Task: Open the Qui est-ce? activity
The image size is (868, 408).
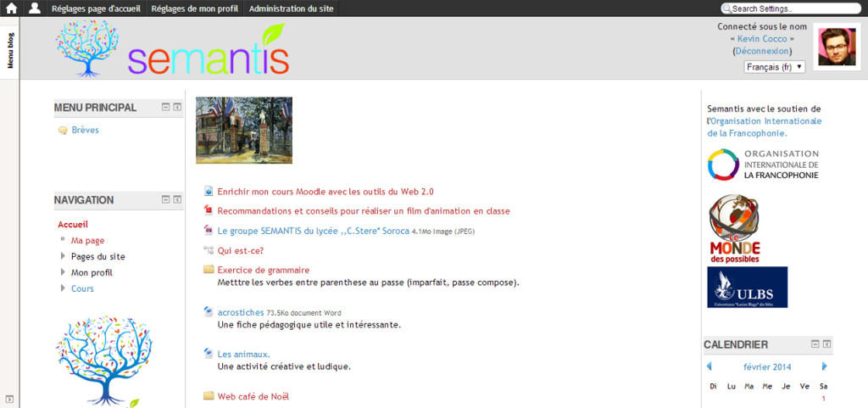Action: tap(240, 250)
